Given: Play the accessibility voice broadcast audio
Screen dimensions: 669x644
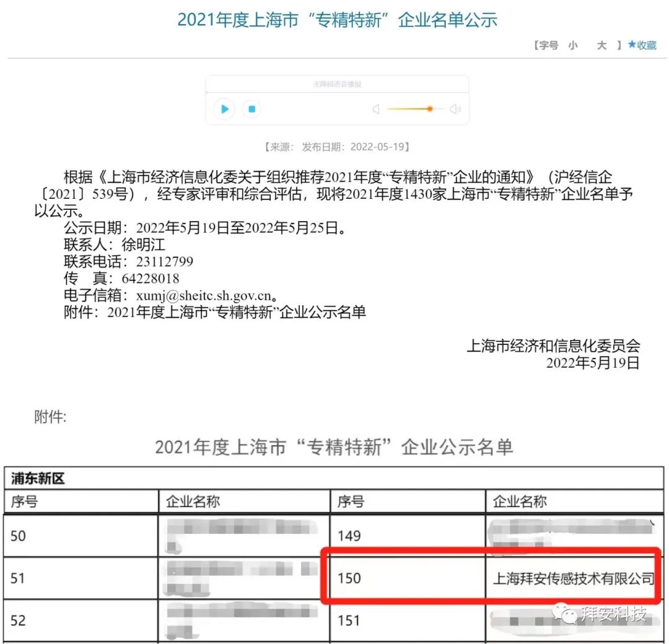Looking at the screenshot, I should (224, 110).
